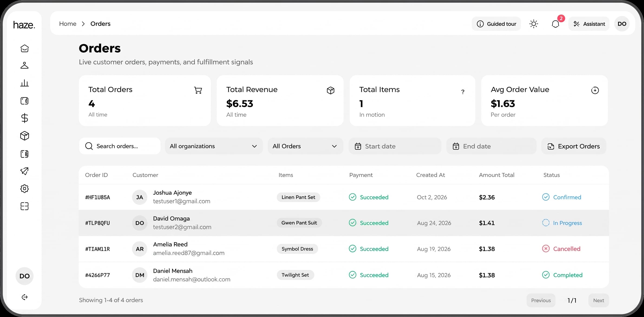Click the Status column header
This screenshot has width=644, height=317.
552,175
